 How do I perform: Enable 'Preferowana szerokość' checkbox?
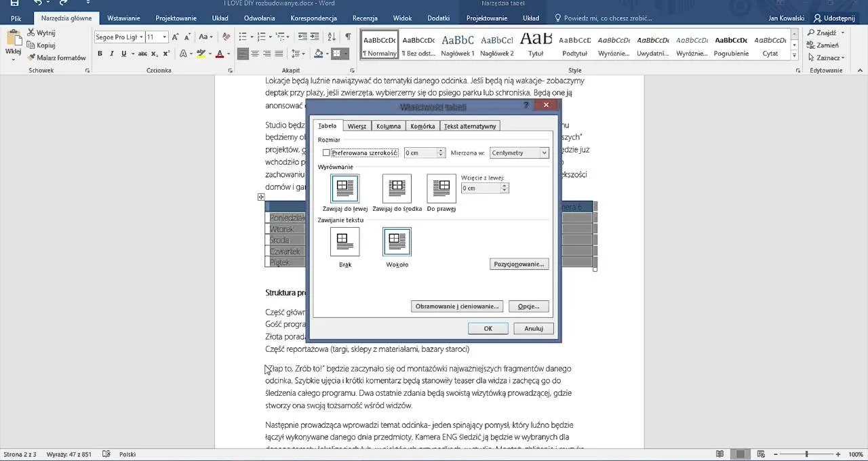click(326, 153)
